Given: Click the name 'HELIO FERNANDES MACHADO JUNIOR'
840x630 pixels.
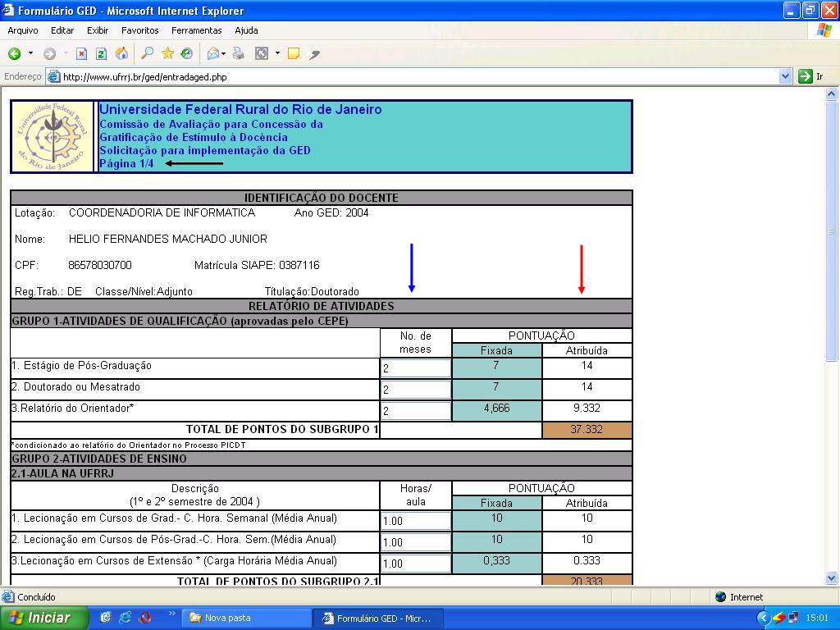Looking at the screenshot, I should [167, 239].
